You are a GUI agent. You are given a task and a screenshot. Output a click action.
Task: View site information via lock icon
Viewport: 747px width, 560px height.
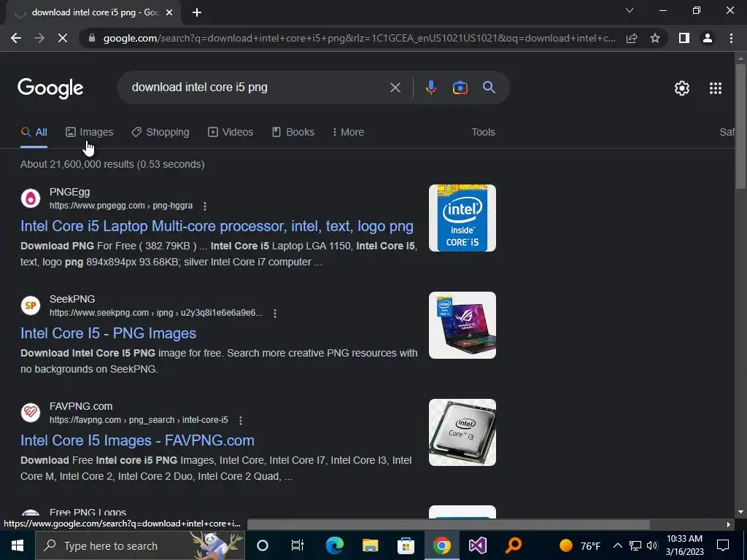click(92, 38)
